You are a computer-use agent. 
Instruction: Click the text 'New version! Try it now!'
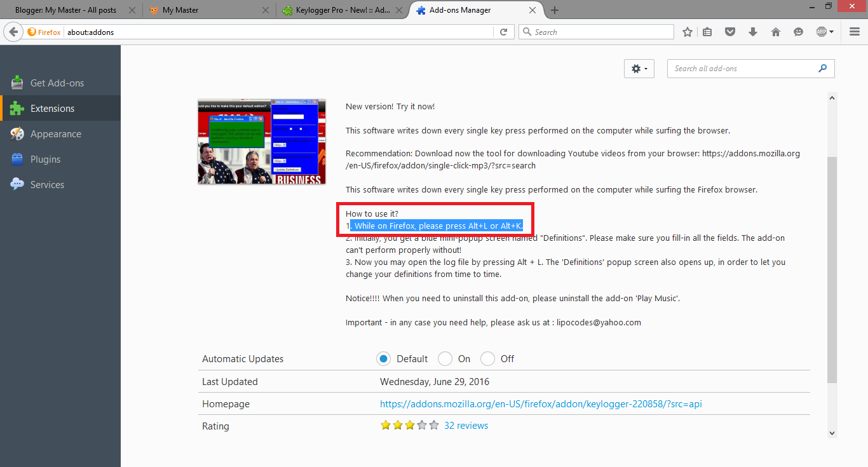click(x=390, y=107)
